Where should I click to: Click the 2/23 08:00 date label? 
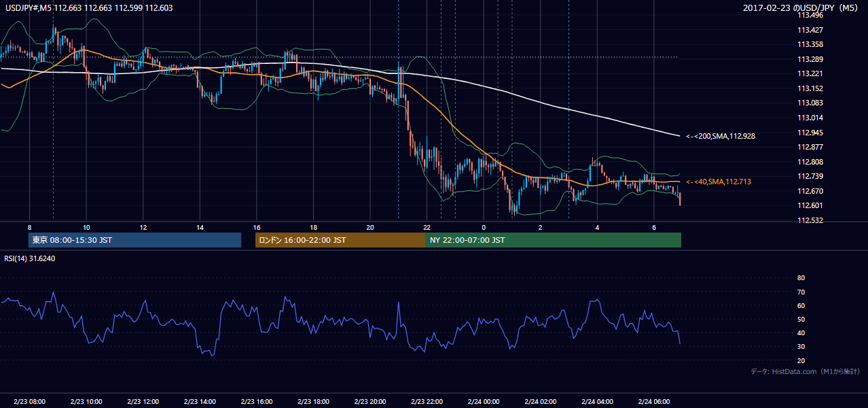[29, 402]
